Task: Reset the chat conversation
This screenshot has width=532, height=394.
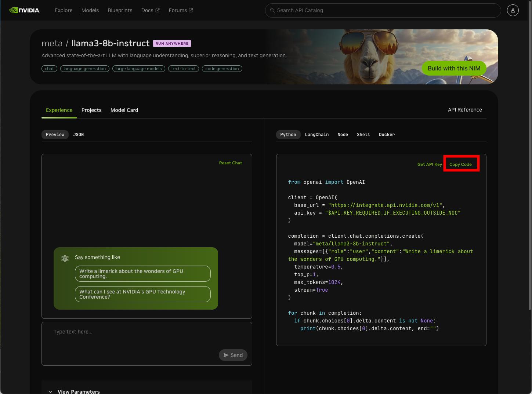Action: point(230,163)
